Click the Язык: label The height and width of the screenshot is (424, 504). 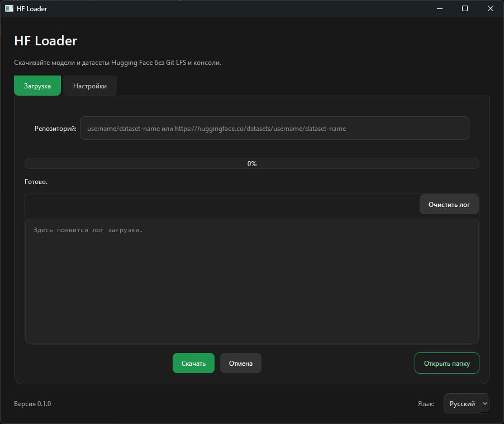tap(426, 403)
